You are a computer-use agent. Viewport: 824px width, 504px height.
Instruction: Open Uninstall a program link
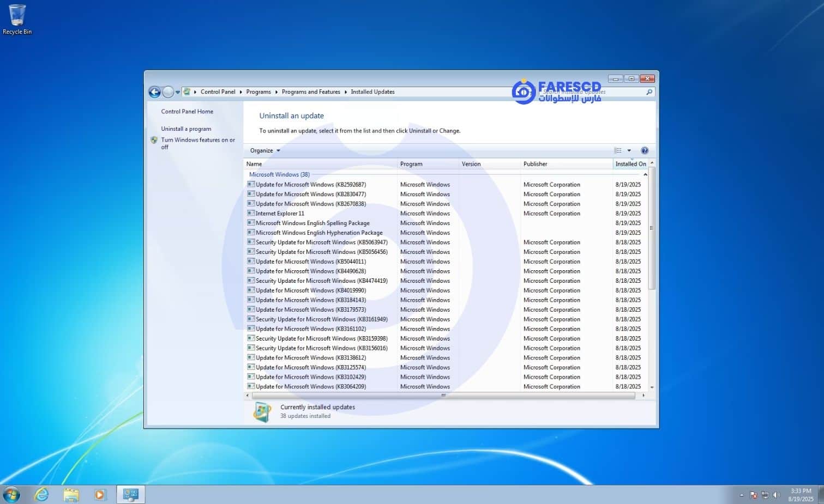pyautogui.click(x=186, y=129)
